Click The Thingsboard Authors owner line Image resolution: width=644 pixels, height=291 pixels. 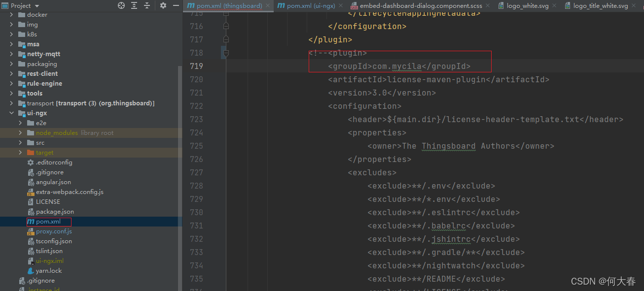[461, 146]
